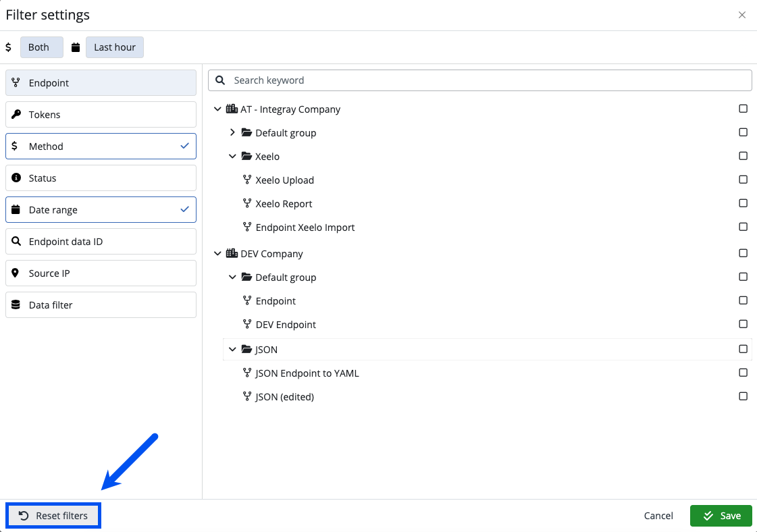This screenshot has height=532, width=757.
Task: Click the Reset filters button
Action: 53,515
